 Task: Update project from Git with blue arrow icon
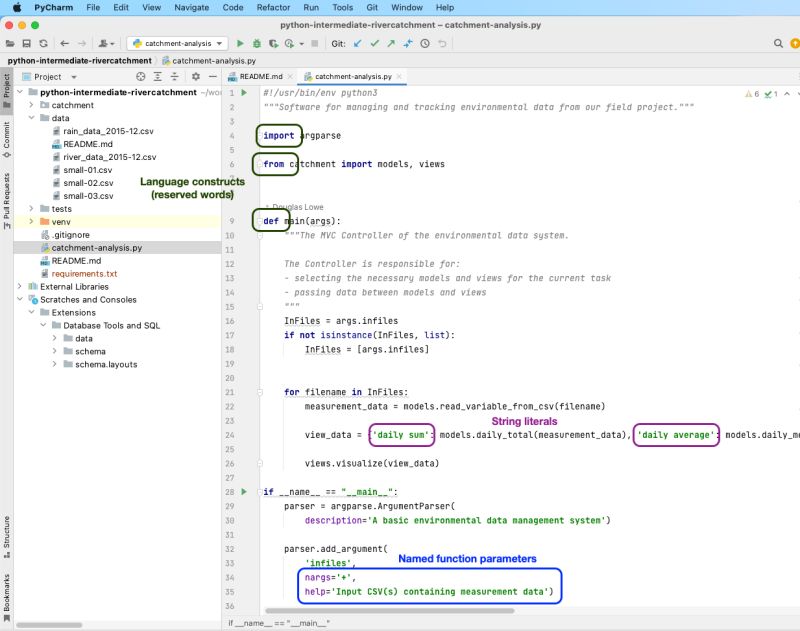(359, 44)
